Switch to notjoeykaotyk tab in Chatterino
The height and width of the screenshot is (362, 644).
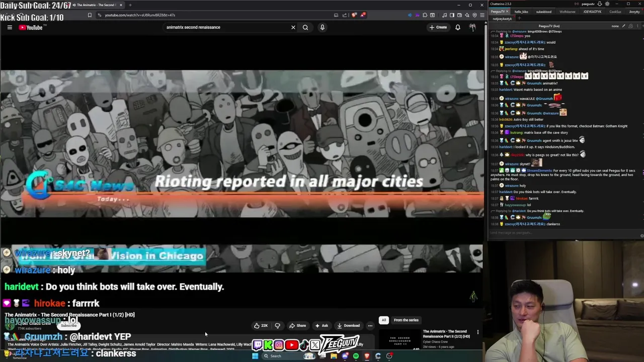(x=502, y=19)
